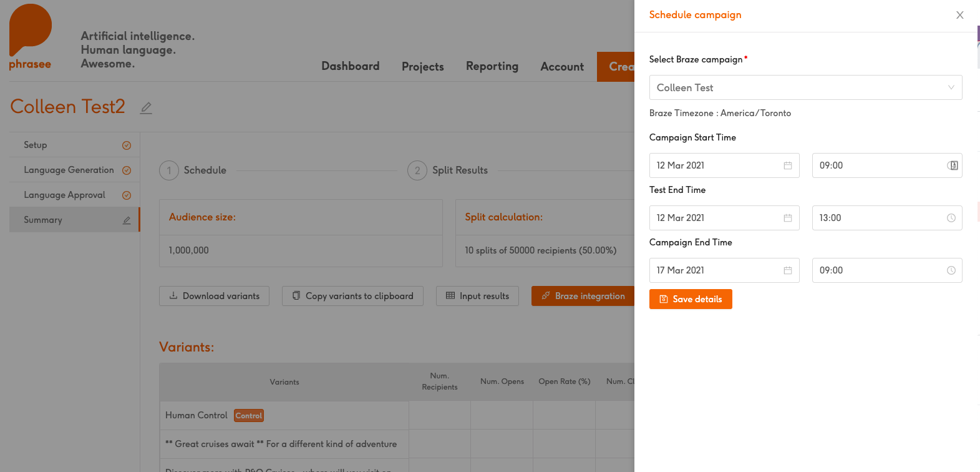
Task: Open the Select Braze campaign dropdown
Action: 805,87
